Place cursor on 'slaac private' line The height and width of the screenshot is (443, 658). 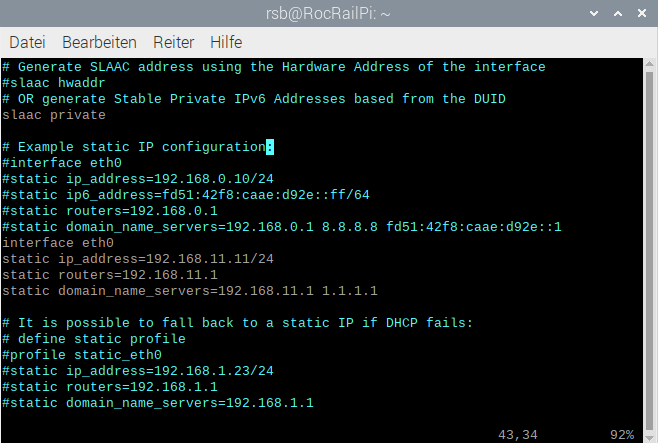[x=54, y=115]
